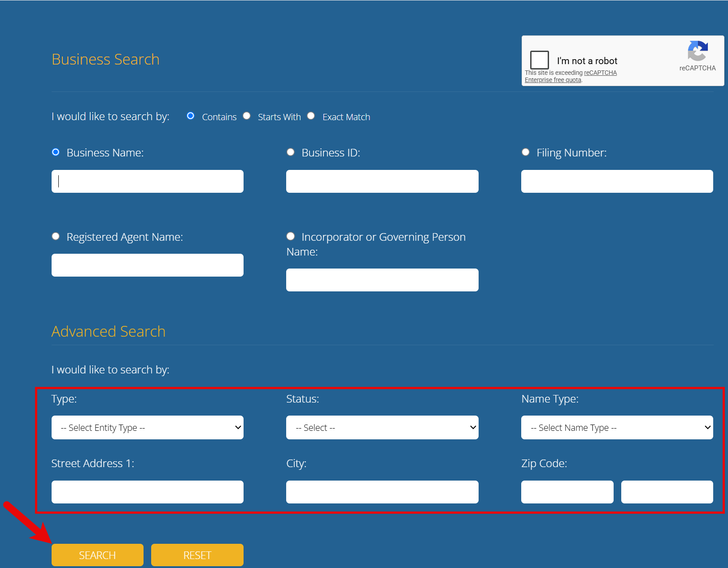Focus the Business Name text field

[148, 181]
